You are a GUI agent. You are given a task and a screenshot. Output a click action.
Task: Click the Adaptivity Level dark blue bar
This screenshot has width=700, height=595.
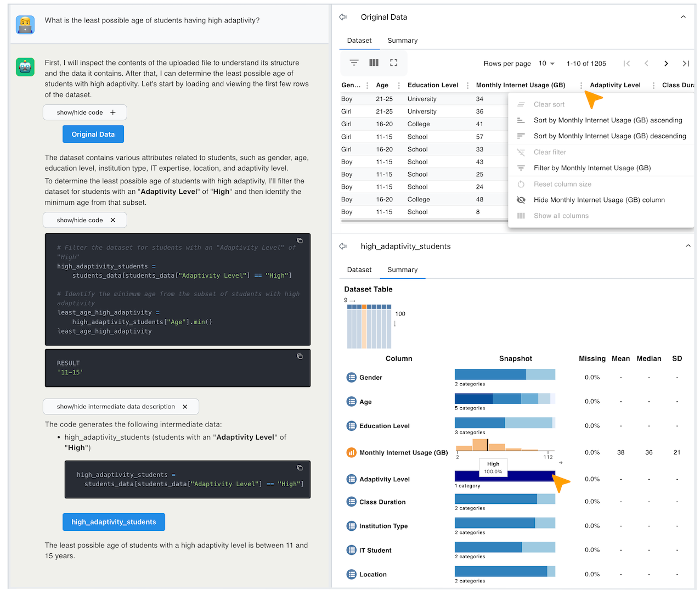521,477
